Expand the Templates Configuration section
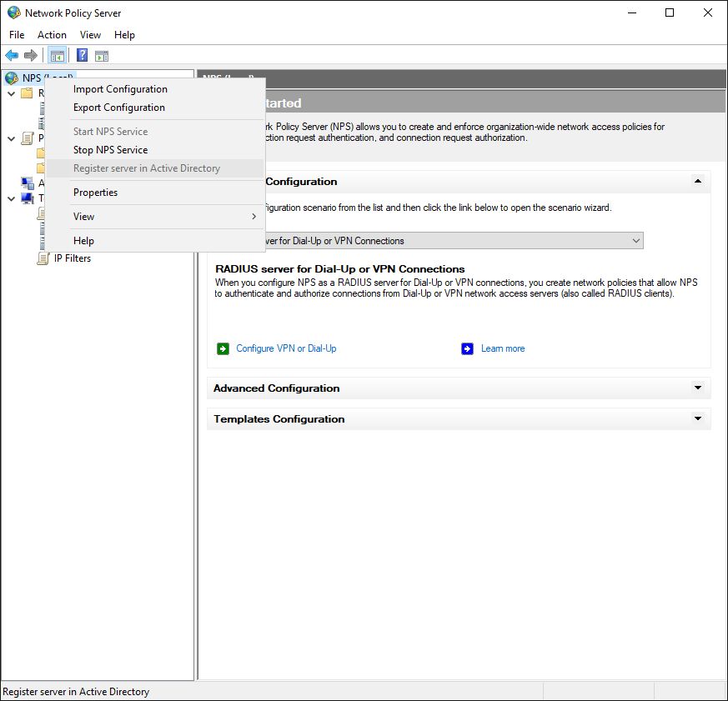This screenshot has width=728, height=701. click(x=698, y=418)
